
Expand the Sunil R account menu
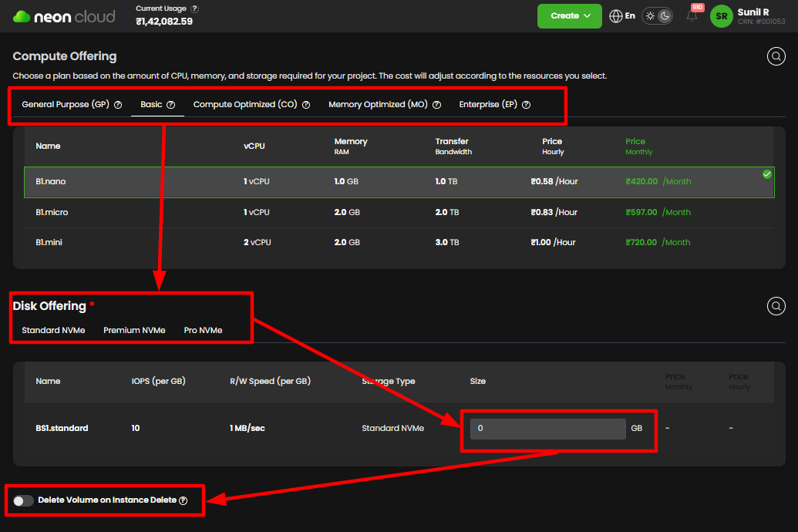pyautogui.click(x=761, y=16)
